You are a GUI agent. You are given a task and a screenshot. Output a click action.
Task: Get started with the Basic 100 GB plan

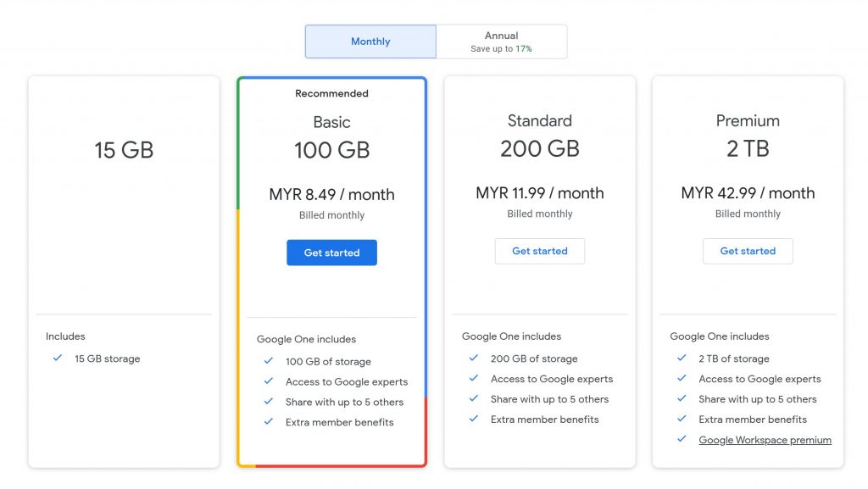pos(331,253)
